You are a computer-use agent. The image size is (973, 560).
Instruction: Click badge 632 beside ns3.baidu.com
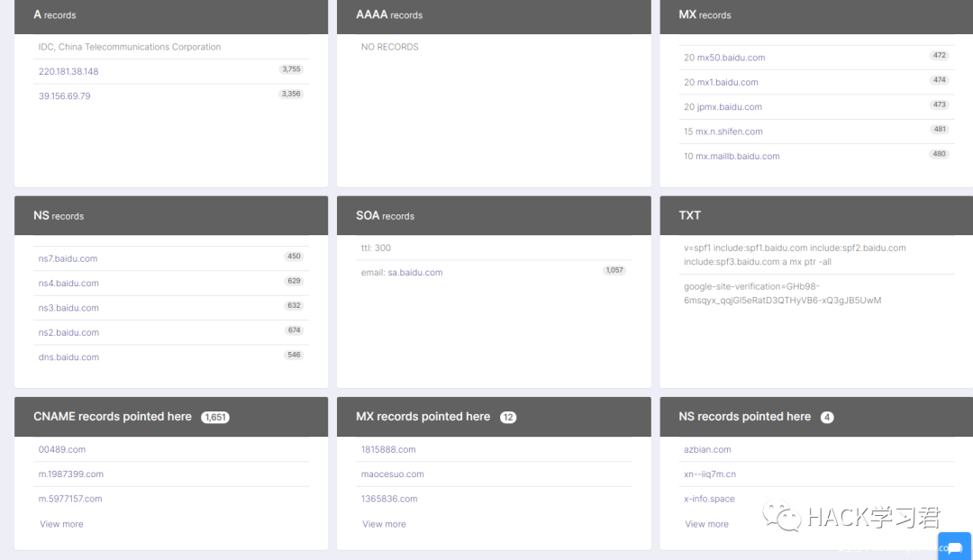pos(294,306)
